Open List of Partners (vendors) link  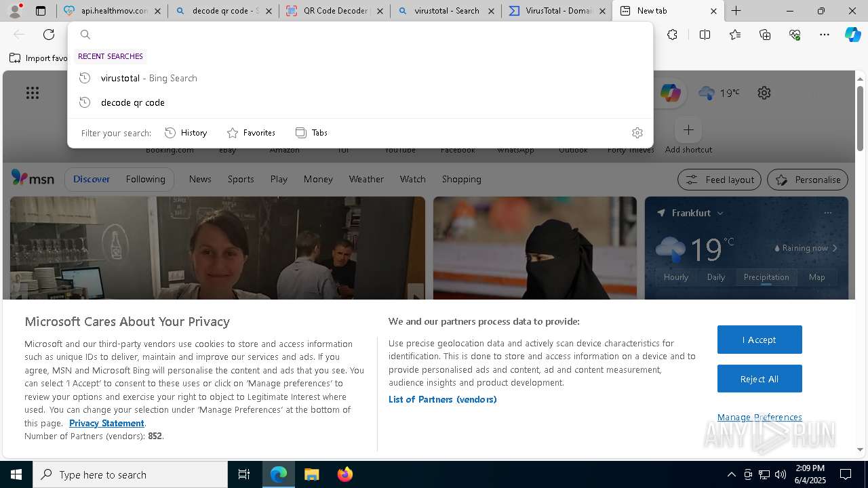pyautogui.click(x=443, y=399)
